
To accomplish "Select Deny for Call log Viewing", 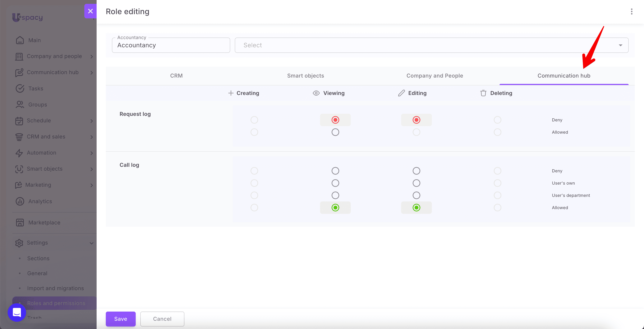I will pos(335,171).
